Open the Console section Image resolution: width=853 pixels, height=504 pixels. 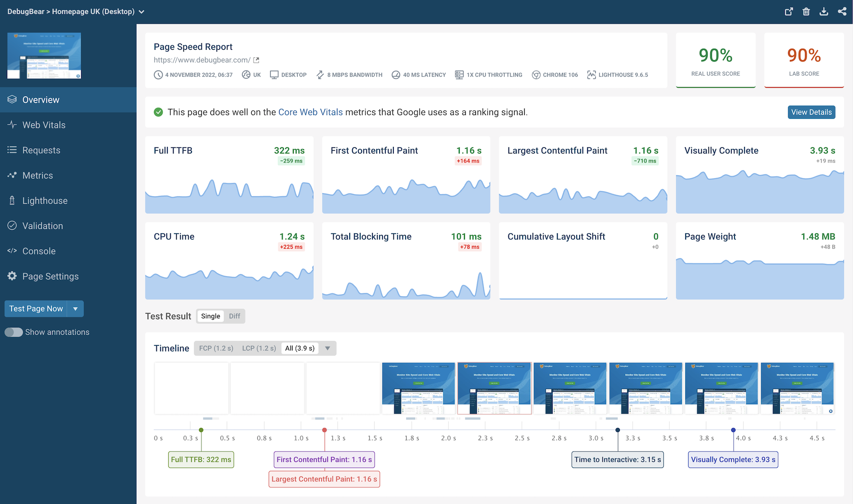[68, 251]
